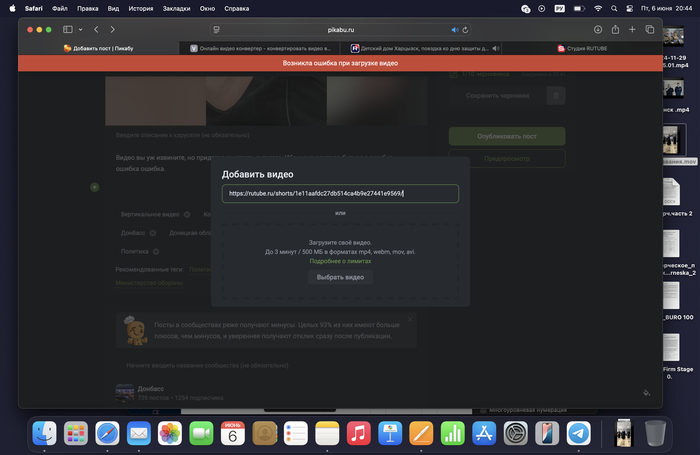Open the Подробнее о лимитах link

[340, 261]
